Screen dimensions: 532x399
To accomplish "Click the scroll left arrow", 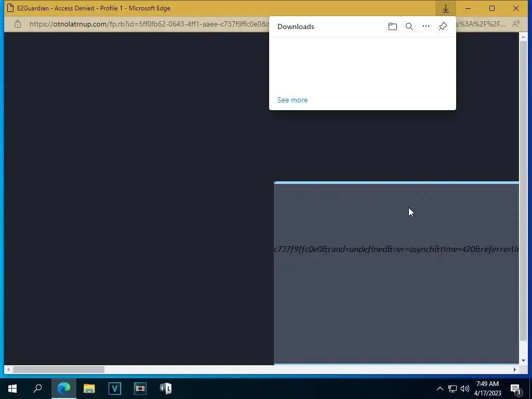I will (8, 369).
